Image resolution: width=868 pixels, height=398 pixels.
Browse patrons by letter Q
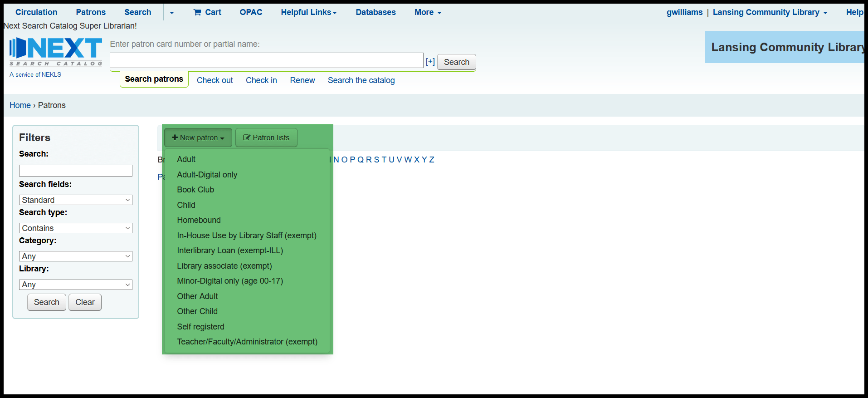click(x=361, y=160)
